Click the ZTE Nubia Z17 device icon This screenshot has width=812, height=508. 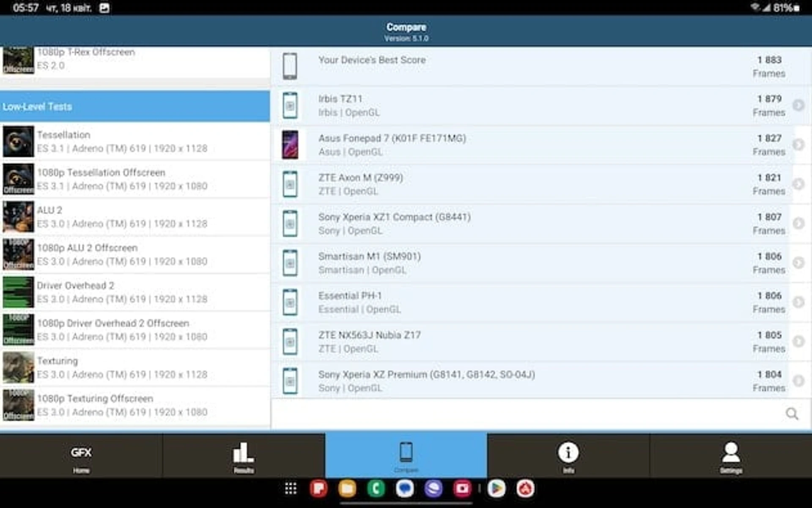coord(290,341)
